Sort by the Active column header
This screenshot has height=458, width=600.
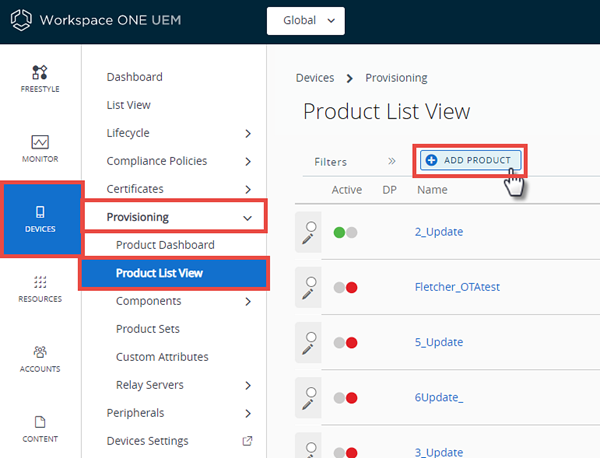tap(347, 190)
